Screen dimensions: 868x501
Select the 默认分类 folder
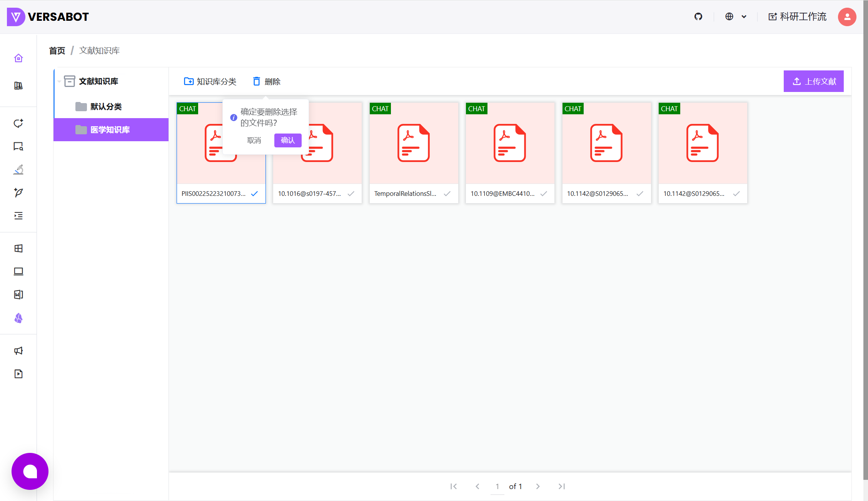tap(106, 107)
